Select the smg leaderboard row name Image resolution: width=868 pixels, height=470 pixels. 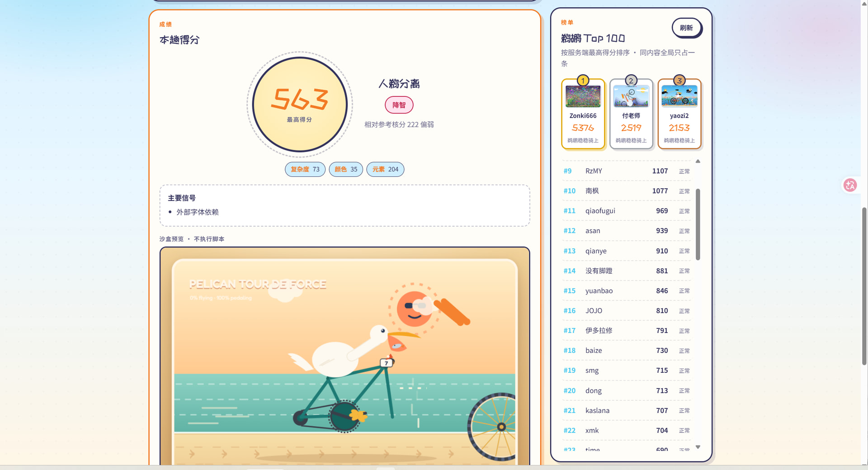[592, 370]
